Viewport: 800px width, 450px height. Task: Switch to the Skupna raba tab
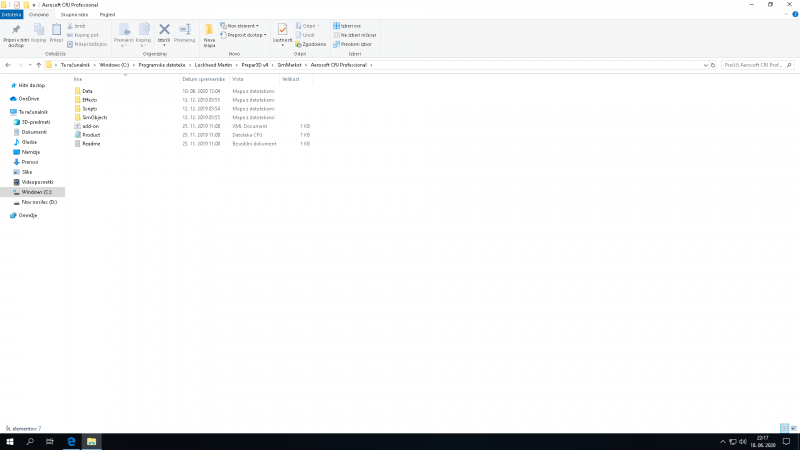pyautogui.click(x=74, y=15)
